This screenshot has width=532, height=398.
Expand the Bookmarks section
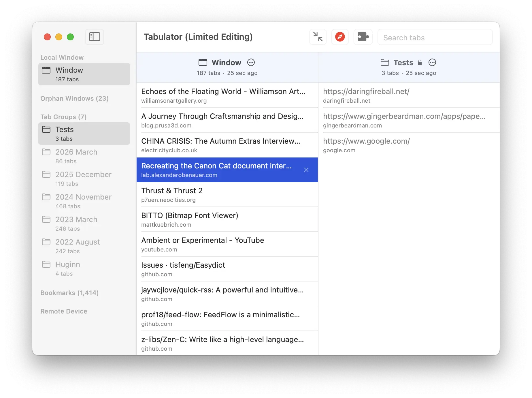pos(69,293)
